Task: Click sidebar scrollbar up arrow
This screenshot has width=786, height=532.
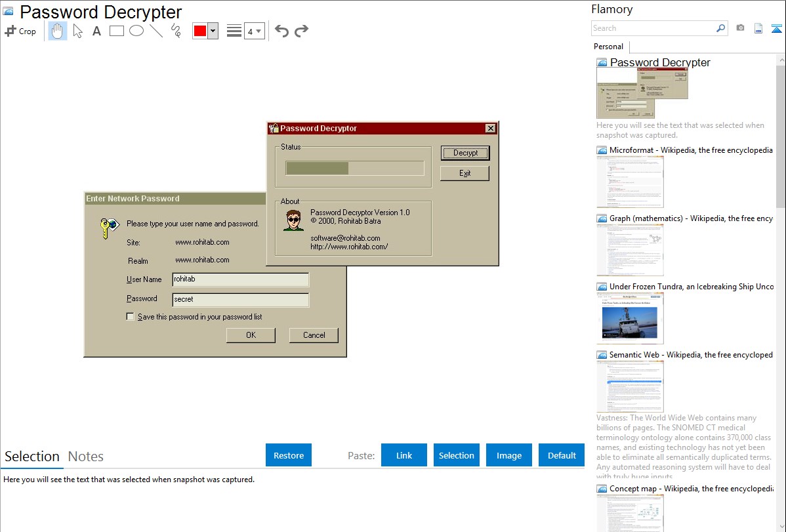Action: tap(781, 60)
